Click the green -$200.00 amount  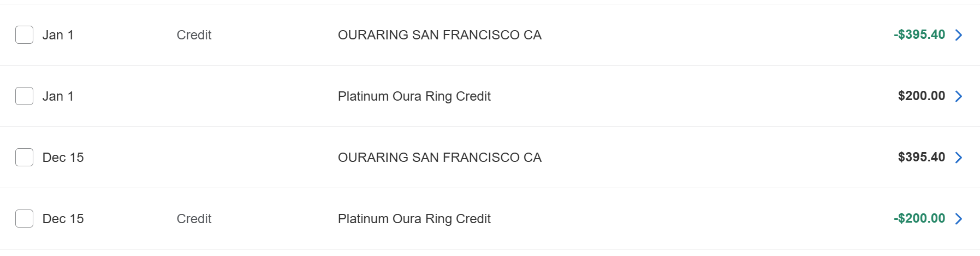click(919, 218)
